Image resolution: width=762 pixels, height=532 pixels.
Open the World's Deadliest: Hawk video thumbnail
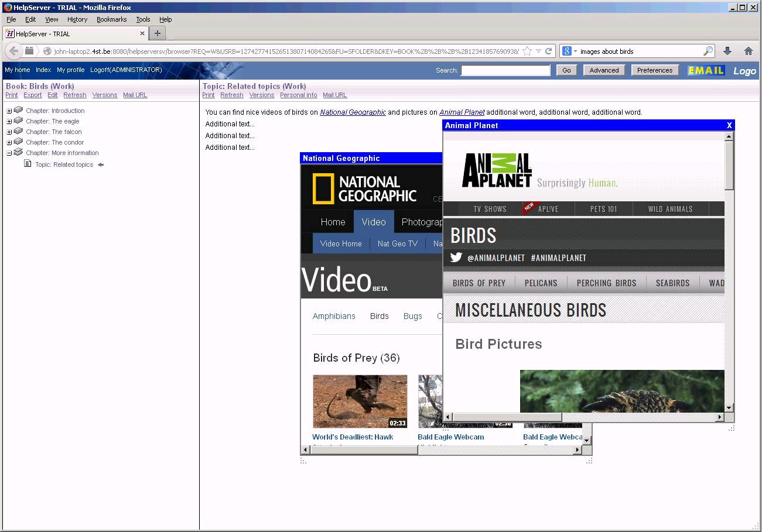pyautogui.click(x=360, y=401)
